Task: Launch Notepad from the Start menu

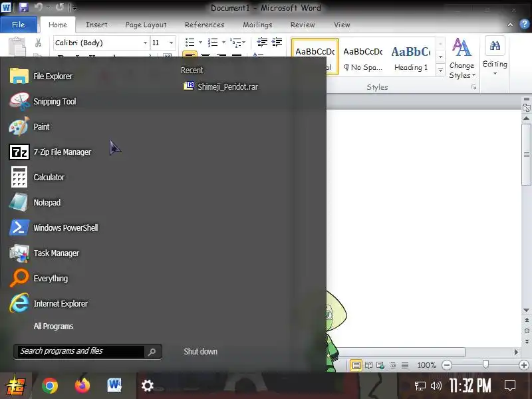Action: click(x=35, y=203)
